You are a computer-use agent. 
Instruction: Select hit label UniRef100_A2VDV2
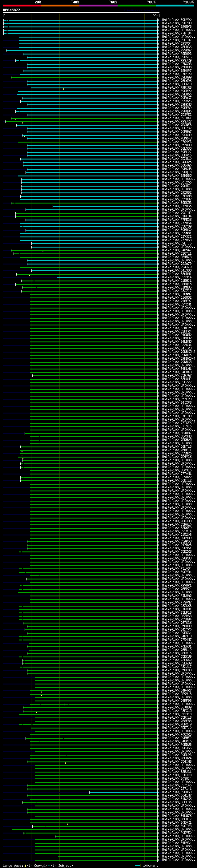click(x=177, y=477)
